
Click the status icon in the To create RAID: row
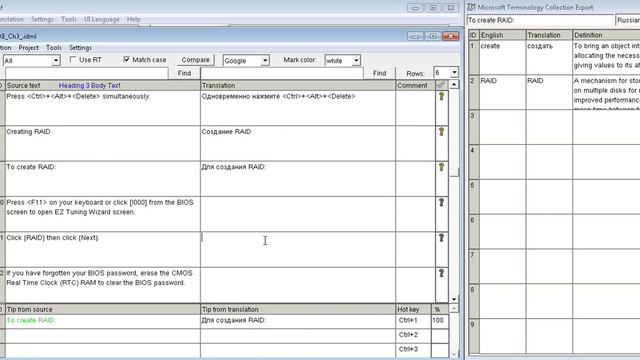[441, 167]
